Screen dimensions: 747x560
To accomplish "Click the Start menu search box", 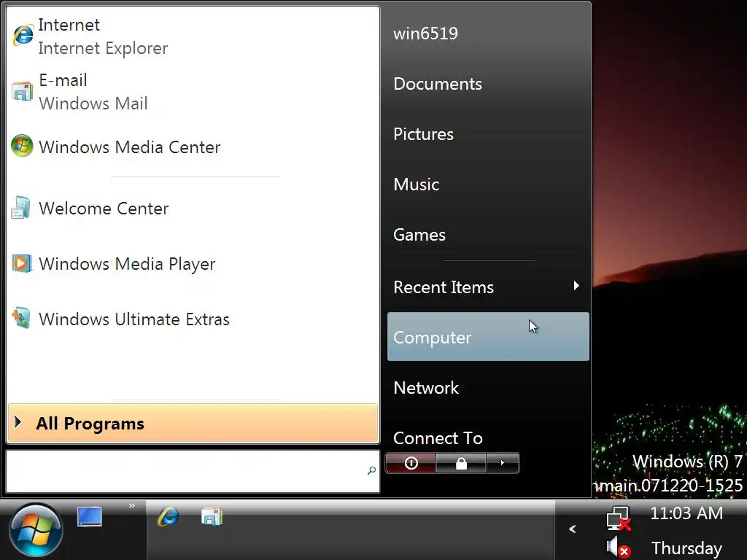I will click(193, 471).
